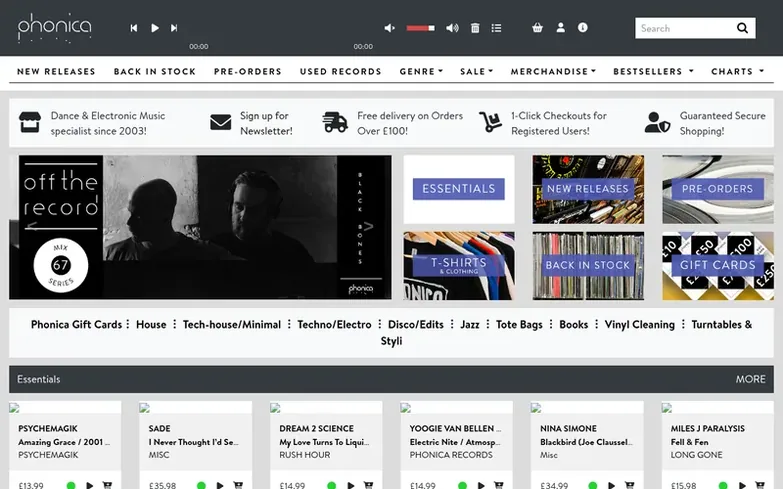Open the T-Shirts & Clothing tile
Image resolution: width=783 pixels, height=489 pixels.
(458, 266)
